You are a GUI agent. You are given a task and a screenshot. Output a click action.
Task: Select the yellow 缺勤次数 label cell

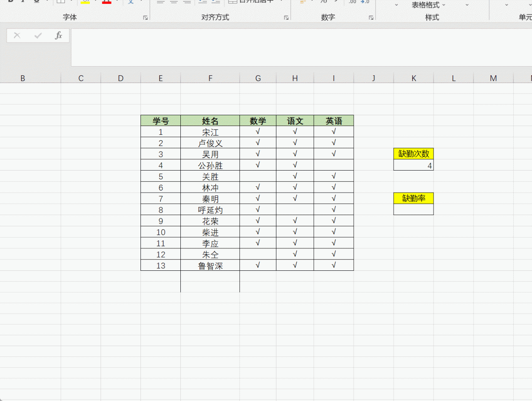pyautogui.click(x=414, y=153)
